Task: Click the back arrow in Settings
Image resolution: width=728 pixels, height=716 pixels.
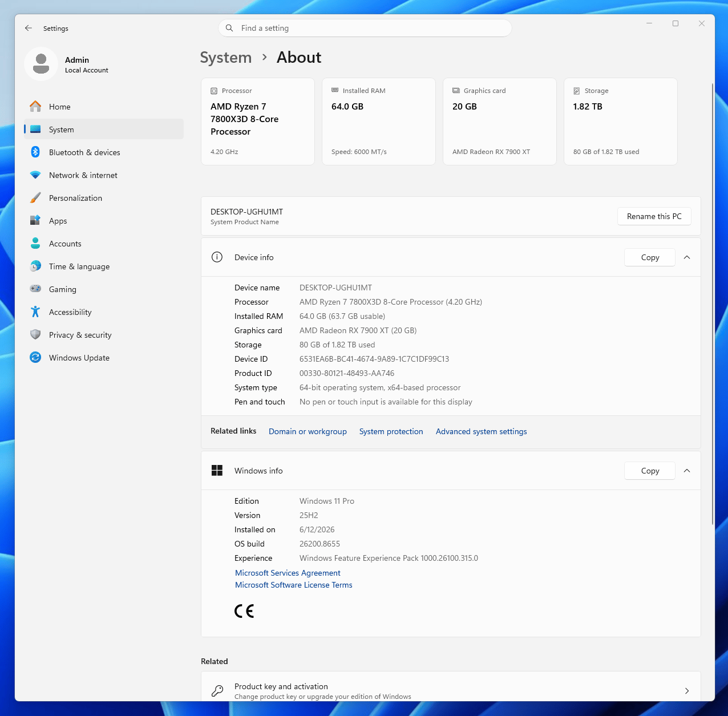Action: point(29,28)
